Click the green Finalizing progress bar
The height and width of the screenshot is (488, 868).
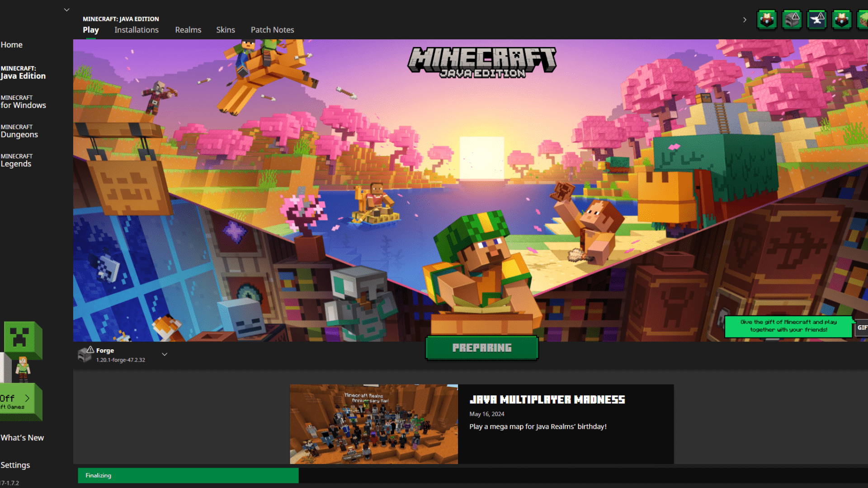pos(188,475)
